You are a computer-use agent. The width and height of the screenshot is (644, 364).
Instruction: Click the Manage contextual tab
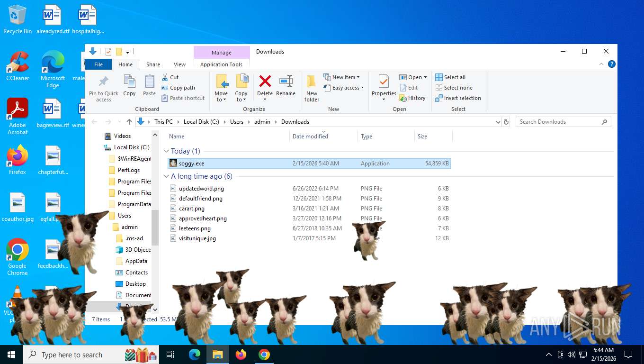[222, 53]
